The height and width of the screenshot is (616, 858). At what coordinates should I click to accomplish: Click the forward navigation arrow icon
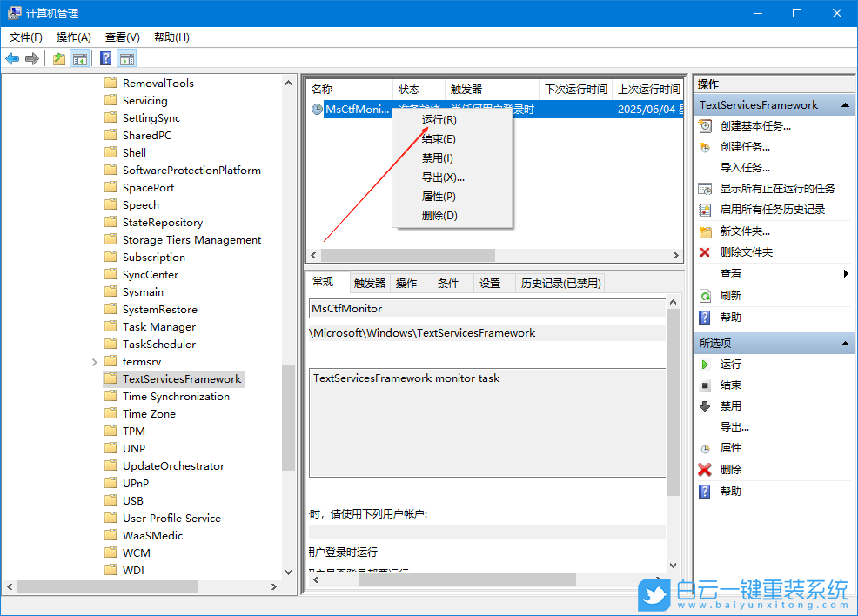[32, 58]
